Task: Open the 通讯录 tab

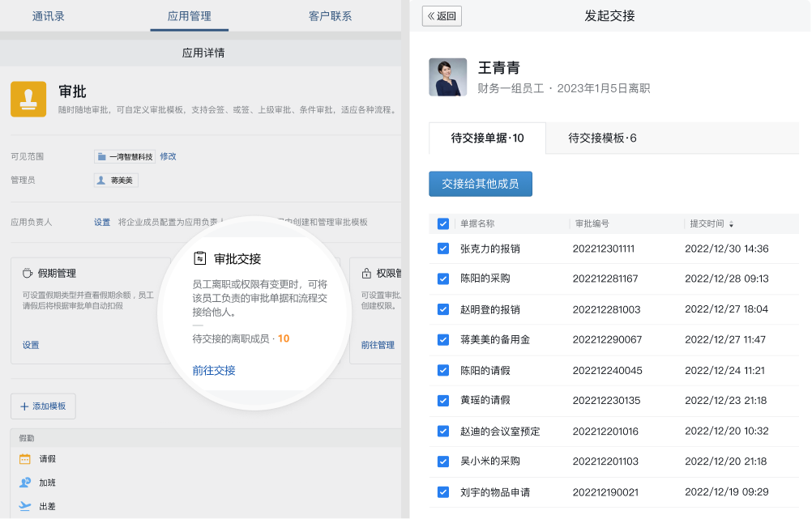Action: click(48, 15)
